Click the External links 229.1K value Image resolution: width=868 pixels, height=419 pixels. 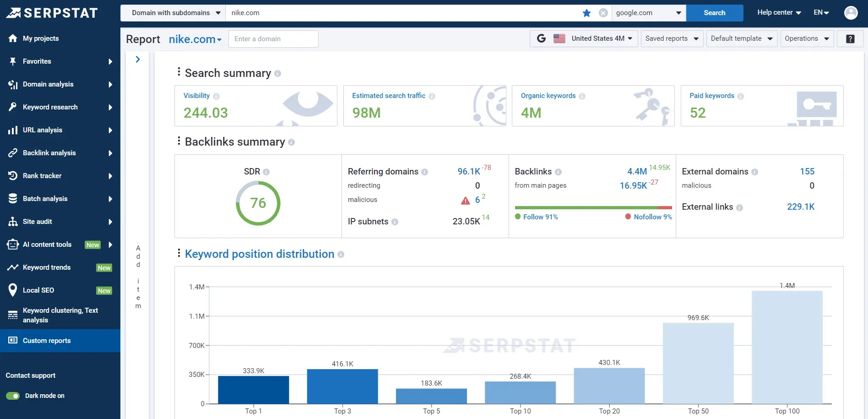(801, 207)
